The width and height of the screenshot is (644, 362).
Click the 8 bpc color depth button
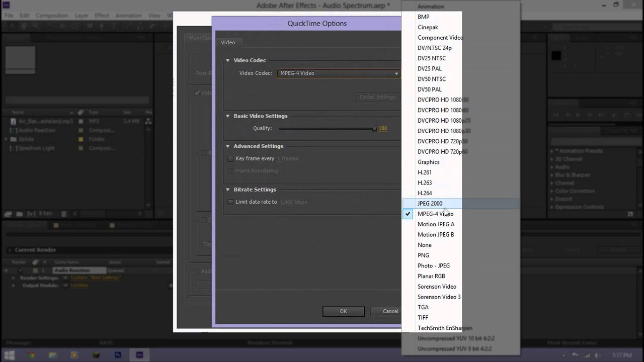click(x=46, y=214)
